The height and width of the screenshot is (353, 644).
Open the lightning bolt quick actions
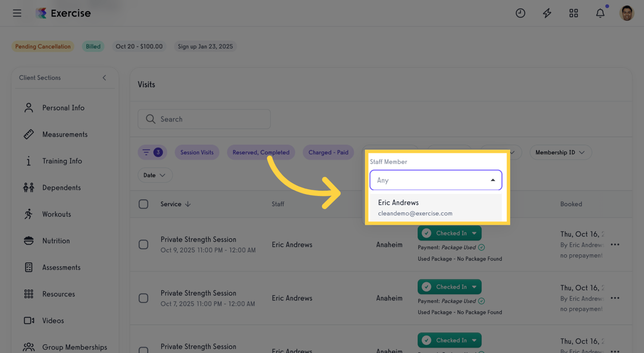[x=547, y=13]
